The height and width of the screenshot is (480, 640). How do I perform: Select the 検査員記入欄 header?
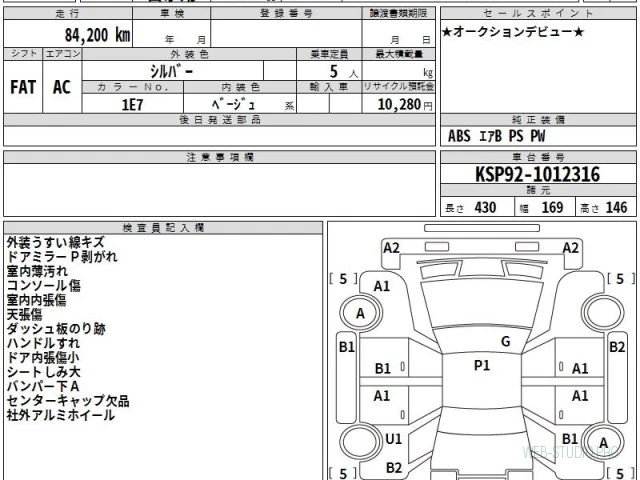coord(163,228)
